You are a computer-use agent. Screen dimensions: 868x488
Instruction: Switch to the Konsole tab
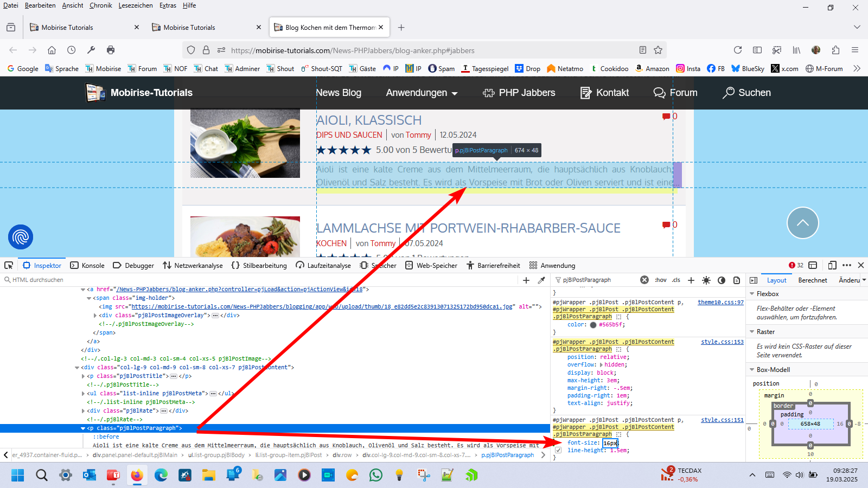[87, 265]
